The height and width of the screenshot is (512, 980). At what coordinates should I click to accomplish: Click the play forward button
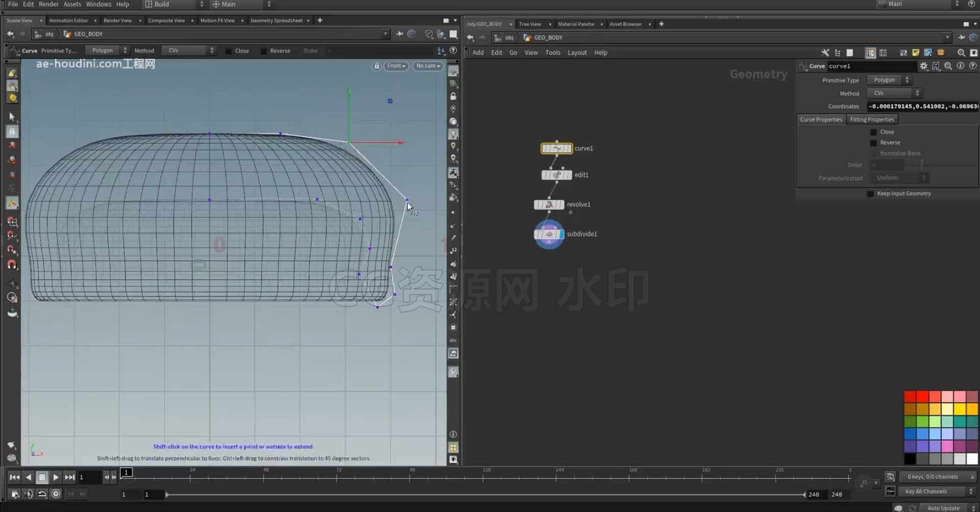click(56, 477)
